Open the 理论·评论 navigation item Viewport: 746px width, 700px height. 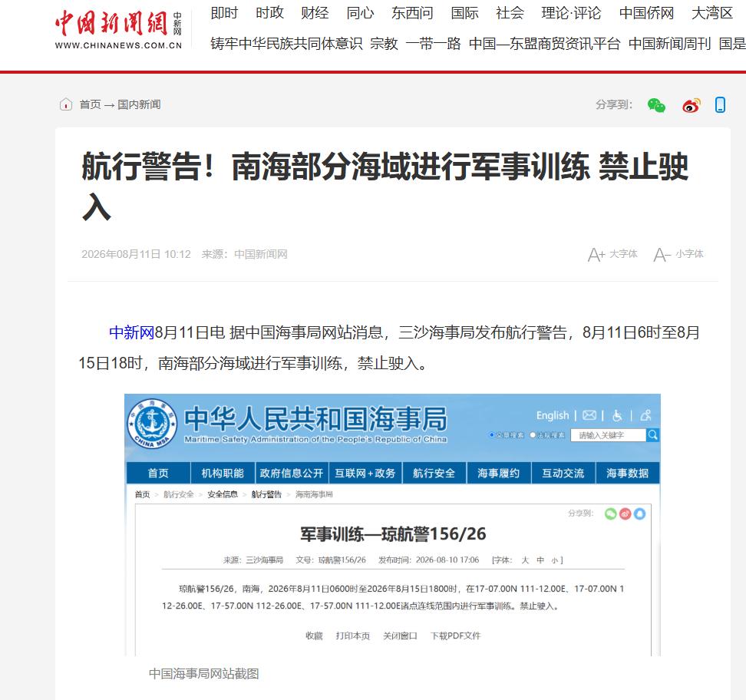[x=571, y=13]
